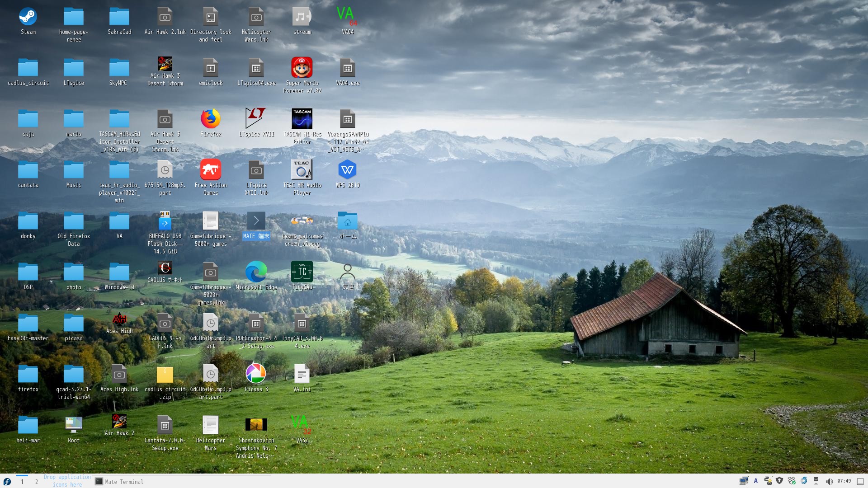
Task: Open the input method A indicator
Action: (755, 481)
